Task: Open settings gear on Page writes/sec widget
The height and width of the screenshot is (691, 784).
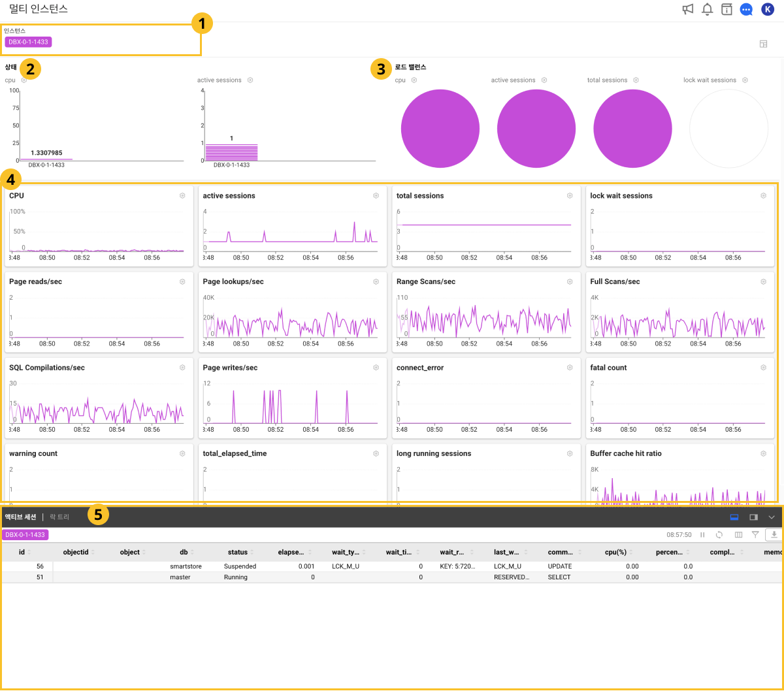Action: pos(376,368)
